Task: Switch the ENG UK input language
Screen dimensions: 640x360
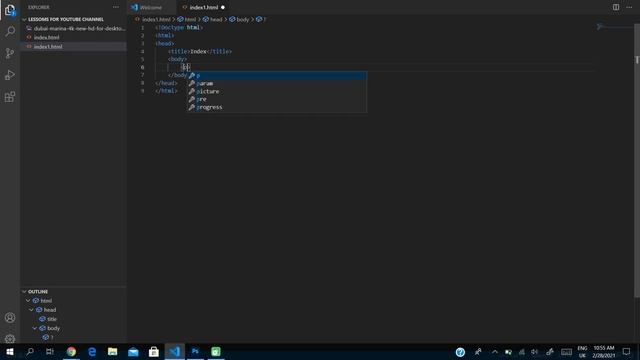Action: 582,352
